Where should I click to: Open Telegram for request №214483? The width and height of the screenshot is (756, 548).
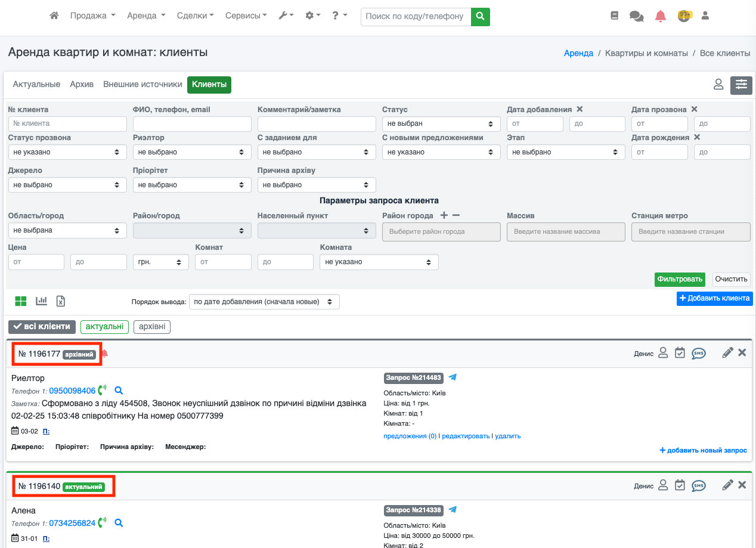click(x=453, y=377)
